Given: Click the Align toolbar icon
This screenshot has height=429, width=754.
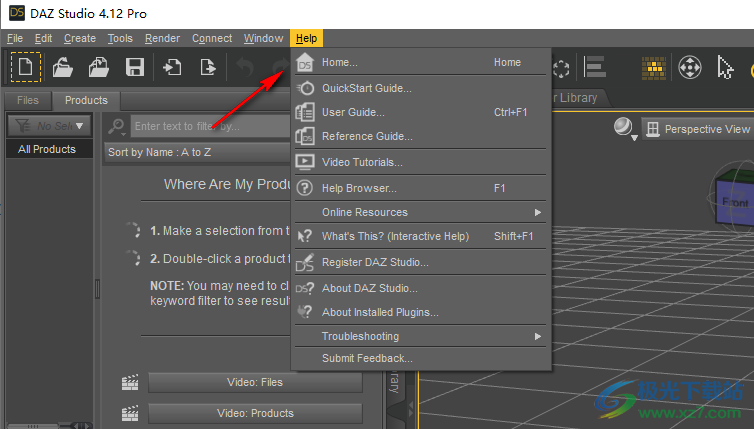Looking at the screenshot, I should 594,67.
